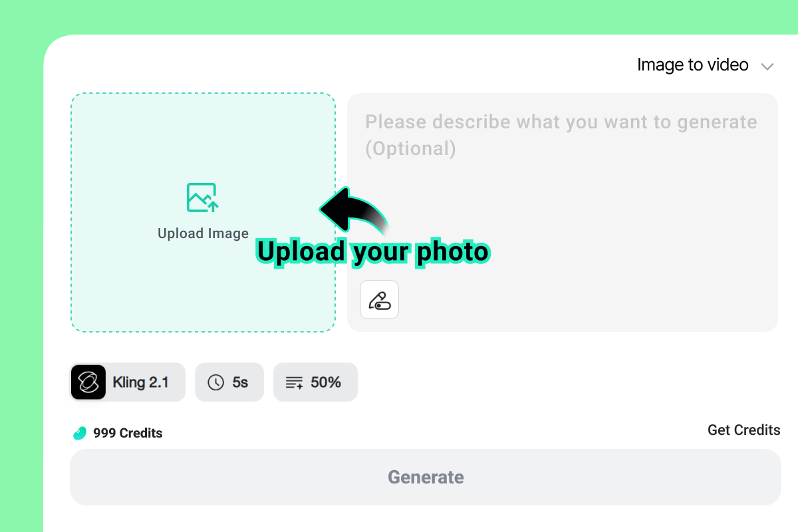Click the credits bean icon
Image resolution: width=798 pixels, height=532 pixels.
(80, 432)
